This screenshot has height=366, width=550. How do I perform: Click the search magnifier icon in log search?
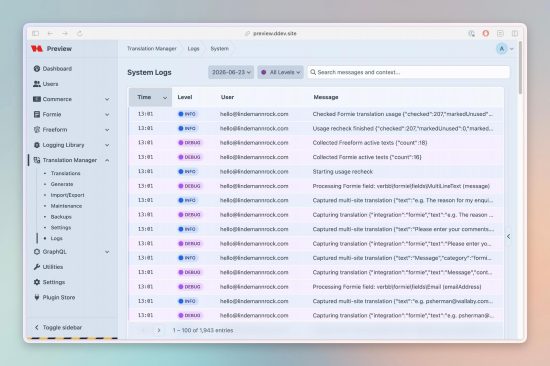(x=313, y=72)
